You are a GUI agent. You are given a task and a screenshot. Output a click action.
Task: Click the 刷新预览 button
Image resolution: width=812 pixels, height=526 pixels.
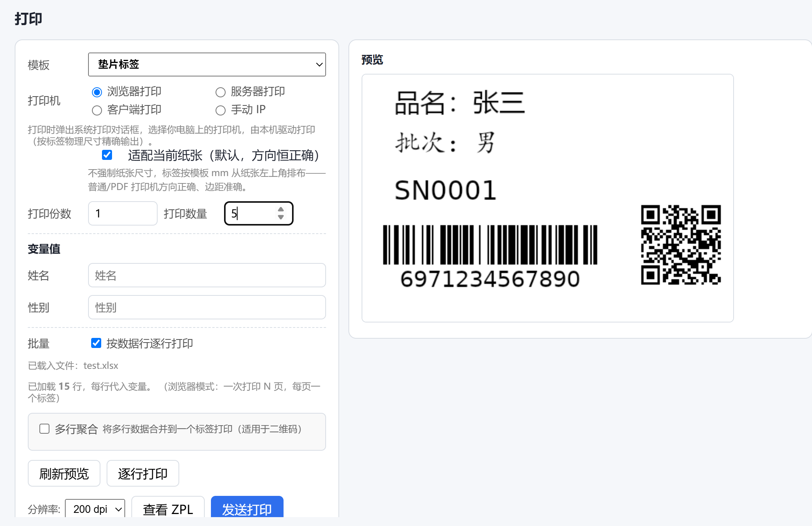pos(64,473)
